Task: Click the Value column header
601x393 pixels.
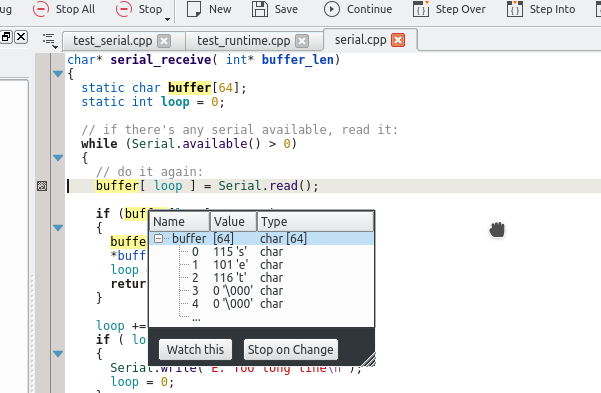Action: coord(233,222)
